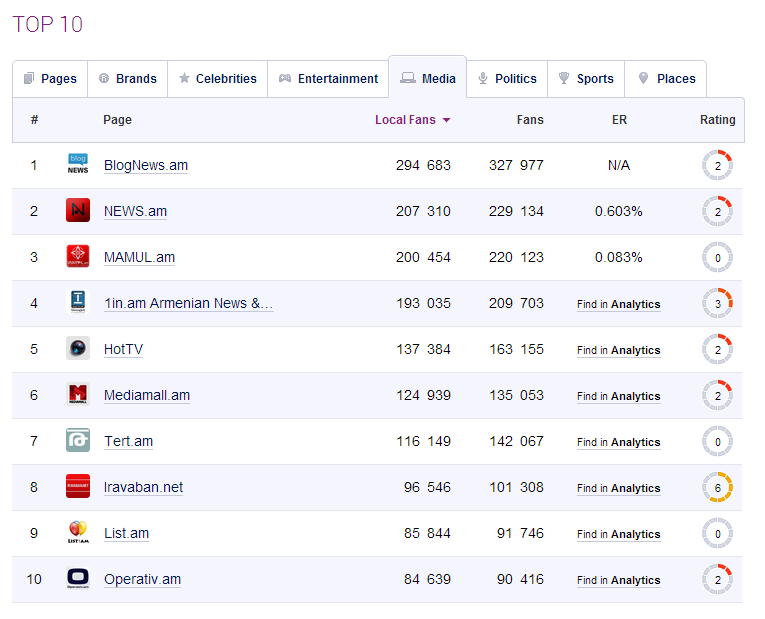Click the List.am balloons icon
765x619 pixels.
point(78,532)
